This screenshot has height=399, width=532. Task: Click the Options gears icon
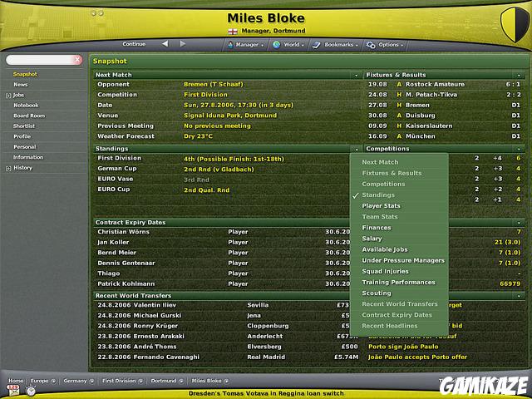(371, 45)
